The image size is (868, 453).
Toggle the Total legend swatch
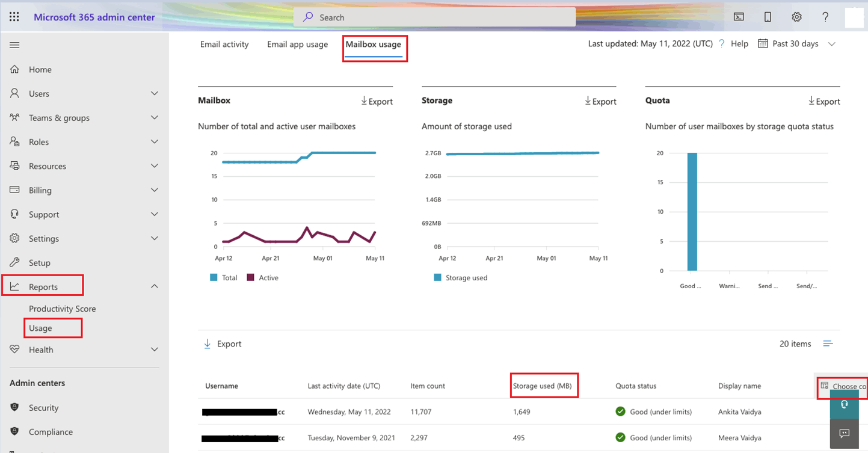(x=214, y=278)
